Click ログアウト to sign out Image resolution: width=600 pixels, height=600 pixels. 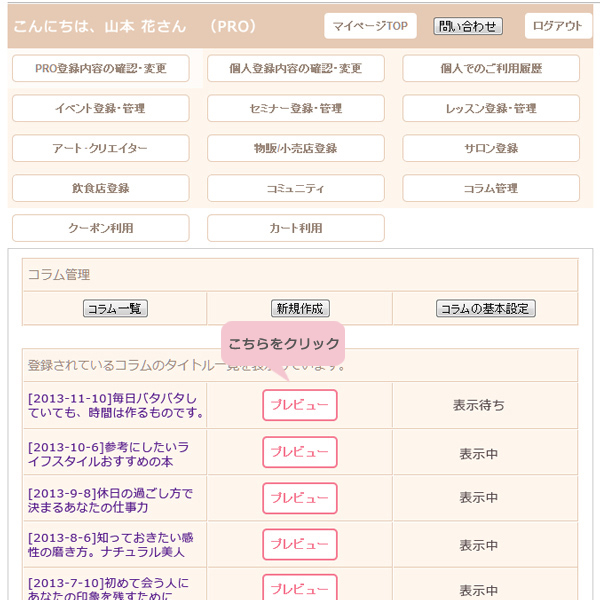pos(558,26)
